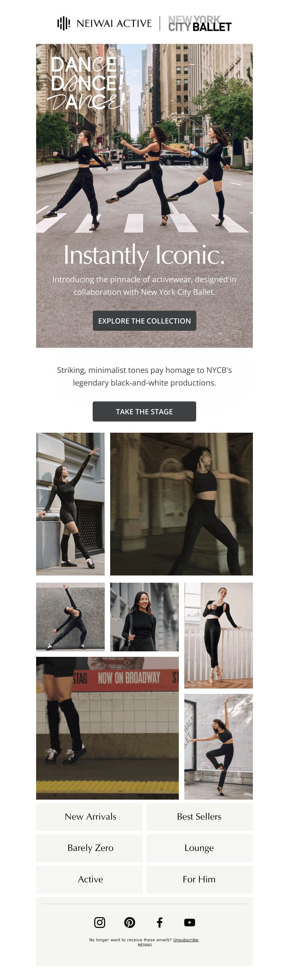Click the smiling woman with bag photo

(x=144, y=617)
